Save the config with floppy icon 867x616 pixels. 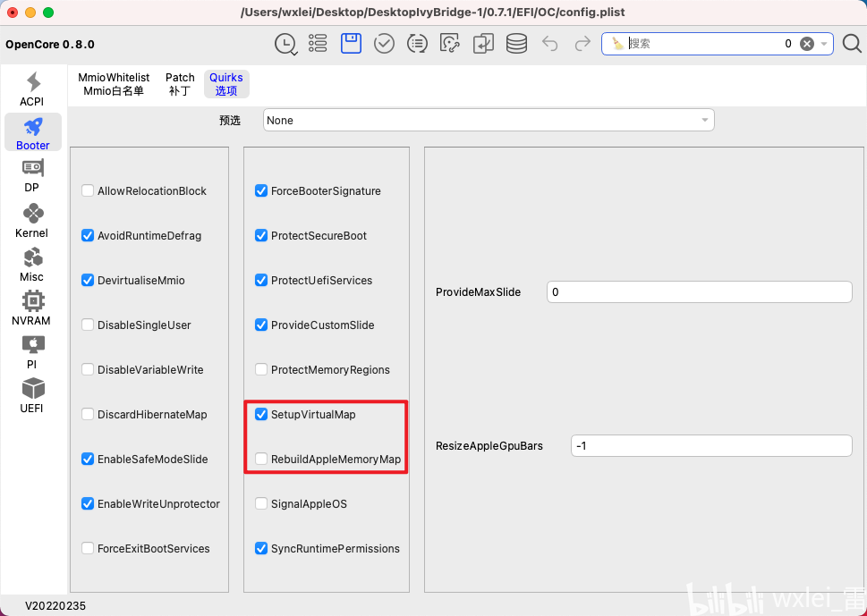tap(351, 43)
